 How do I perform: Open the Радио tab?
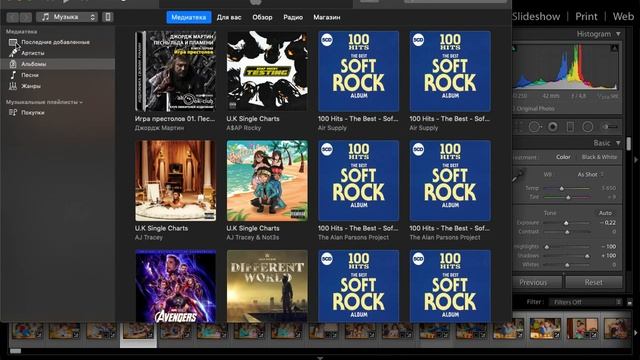(x=293, y=18)
